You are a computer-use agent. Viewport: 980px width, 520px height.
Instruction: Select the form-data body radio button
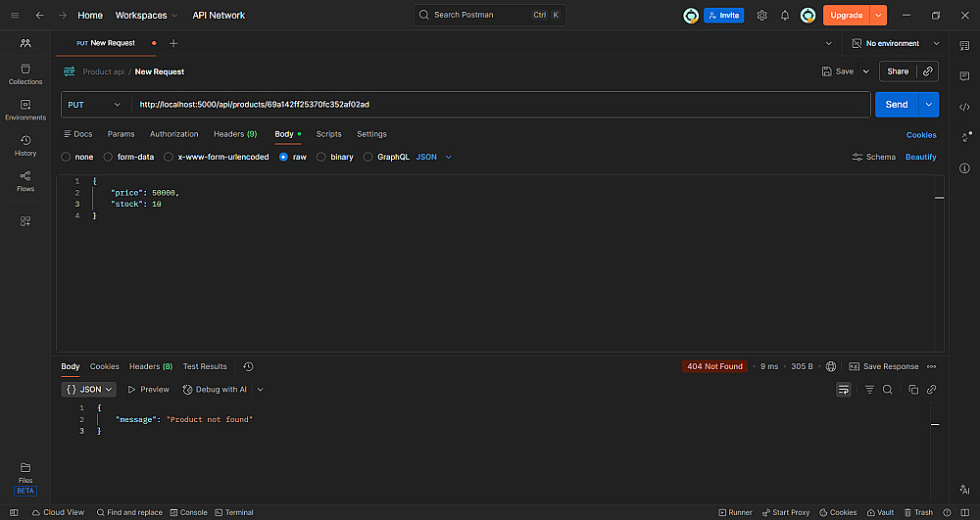point(111,157)
